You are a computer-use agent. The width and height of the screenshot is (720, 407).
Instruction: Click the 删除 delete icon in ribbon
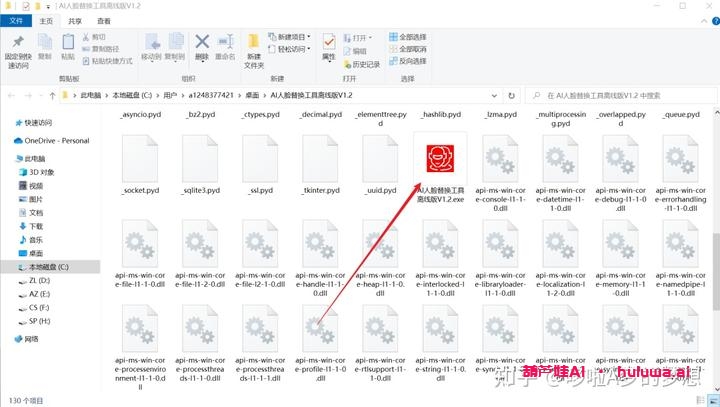coord(202,44)
